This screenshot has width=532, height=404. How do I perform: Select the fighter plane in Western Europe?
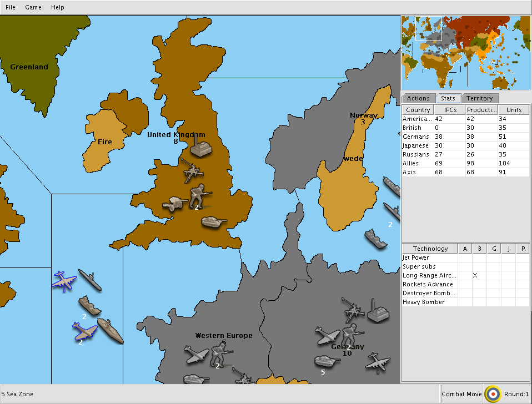[x=197, y=355]
